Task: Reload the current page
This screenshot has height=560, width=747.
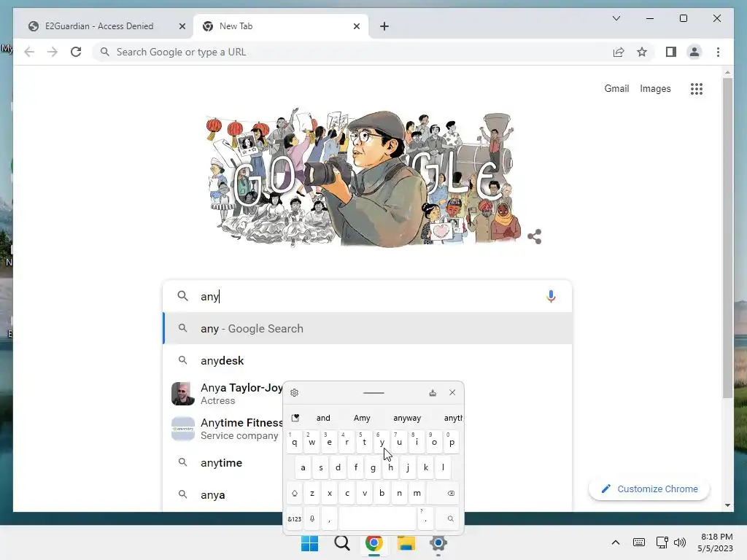Action: point(76,52)
